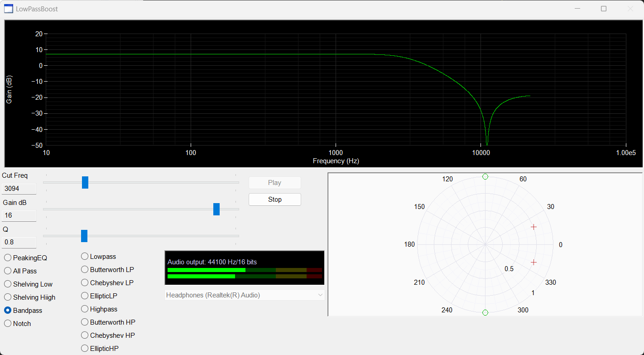Select the Butterworth LP filter

tap(108, 270)
